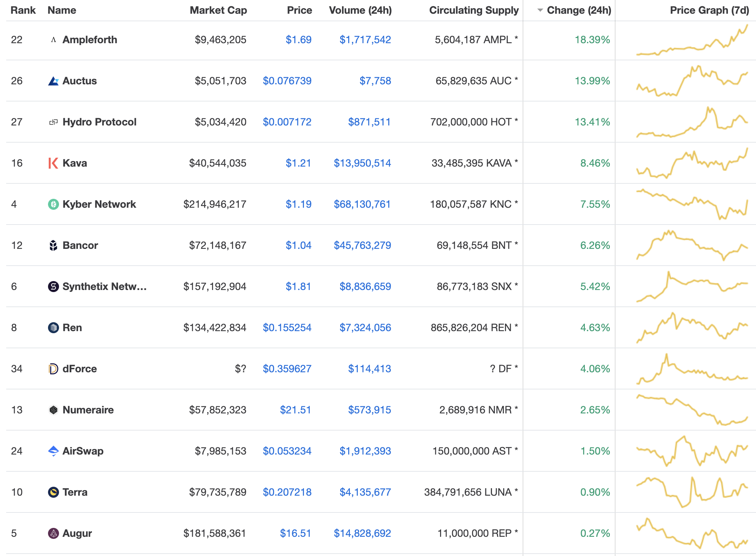Click the Kyber Network coin logo icon
The height and width of the screenshot is (556, 756).
pyautogui.click(x=53, y=204)
